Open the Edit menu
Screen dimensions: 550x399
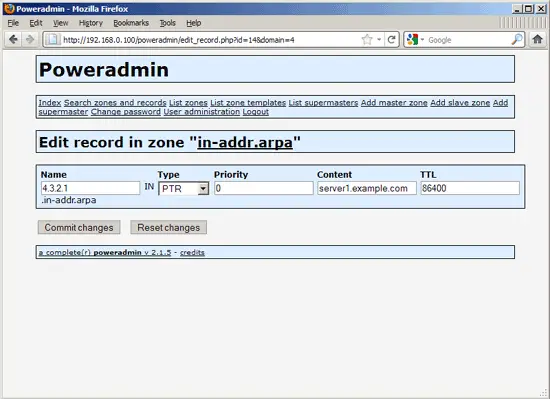point(36,23)
